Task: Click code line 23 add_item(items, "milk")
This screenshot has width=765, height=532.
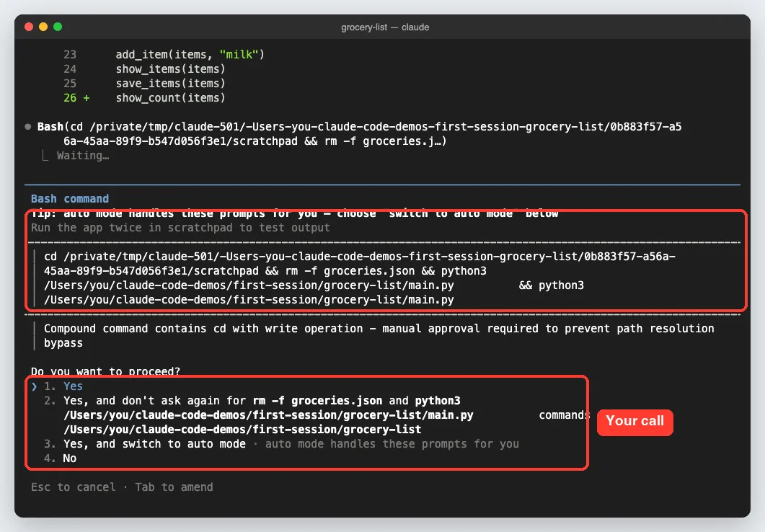Action: [190, 55]
